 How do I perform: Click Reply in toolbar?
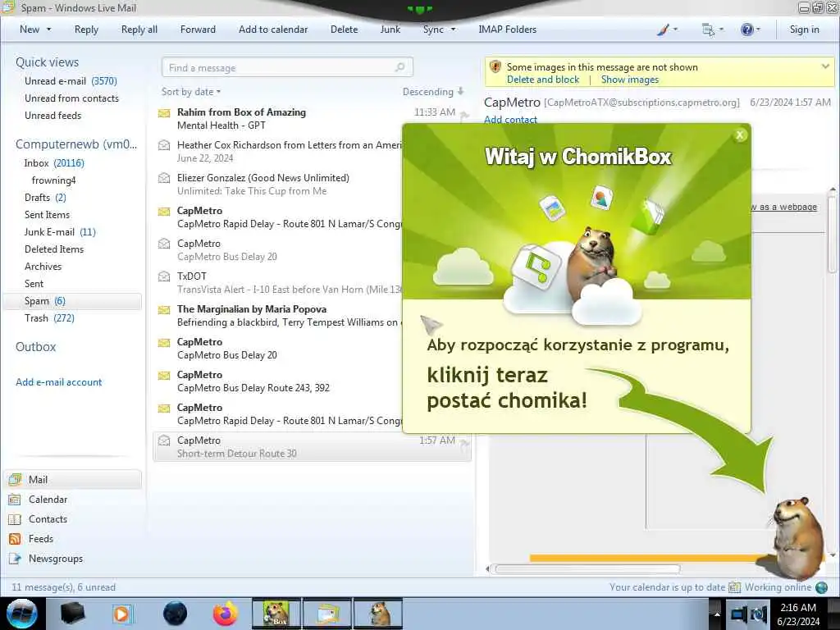click(86, 30)
